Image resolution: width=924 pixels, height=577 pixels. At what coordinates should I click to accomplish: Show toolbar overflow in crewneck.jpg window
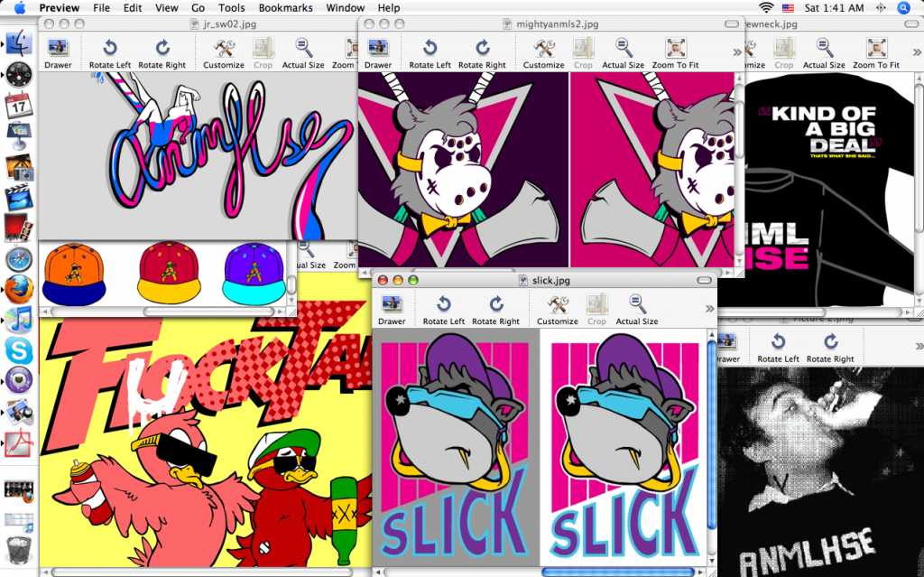(x=917, y=52)
